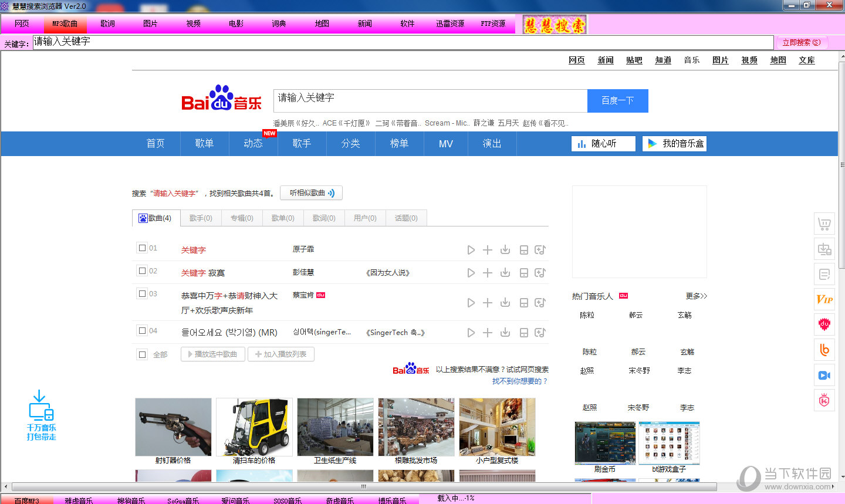Click add-to-songlist icon in row 02
Screen dimensions: 845x504
[540, 273]
